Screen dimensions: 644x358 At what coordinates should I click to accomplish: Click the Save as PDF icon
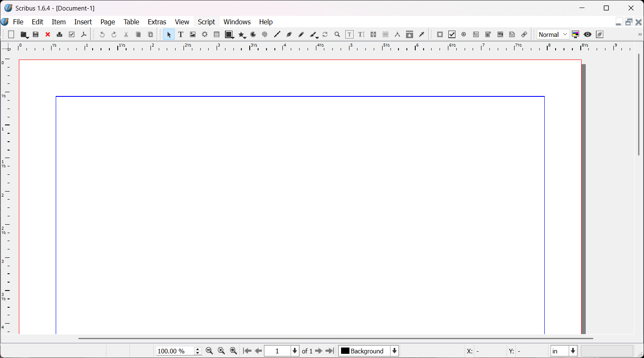84,35
